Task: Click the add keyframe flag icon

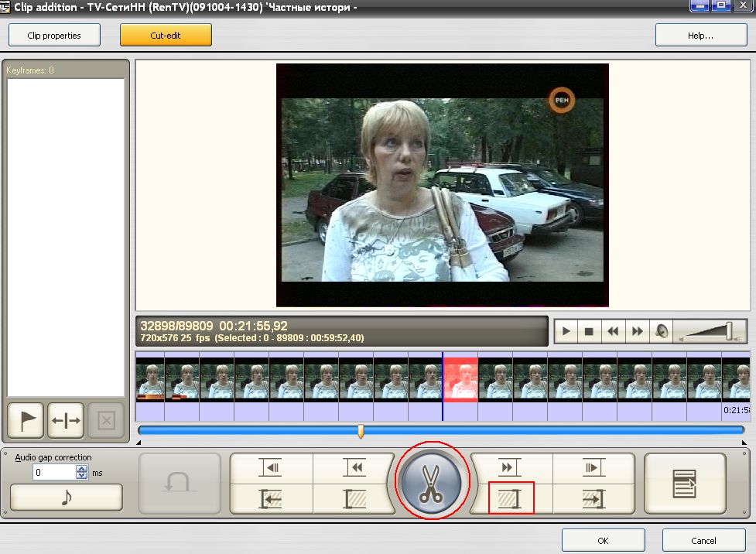Action: coord(25,420)
